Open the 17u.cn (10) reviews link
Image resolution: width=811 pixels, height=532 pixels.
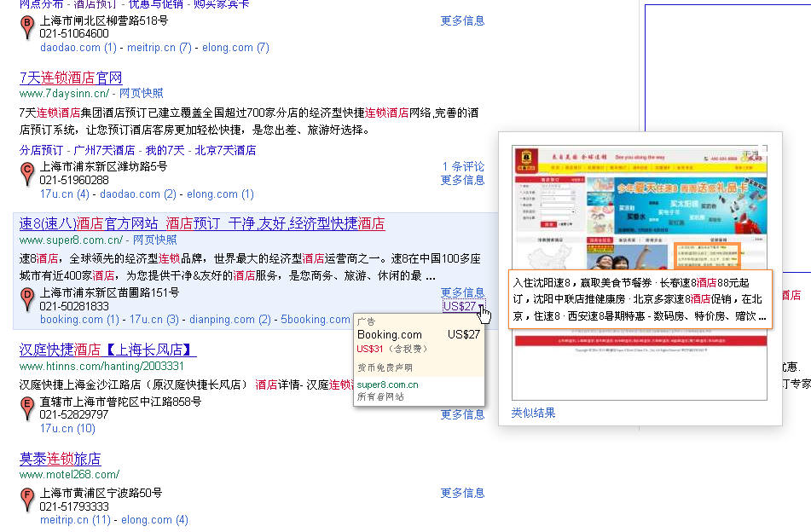coord(67,429)
